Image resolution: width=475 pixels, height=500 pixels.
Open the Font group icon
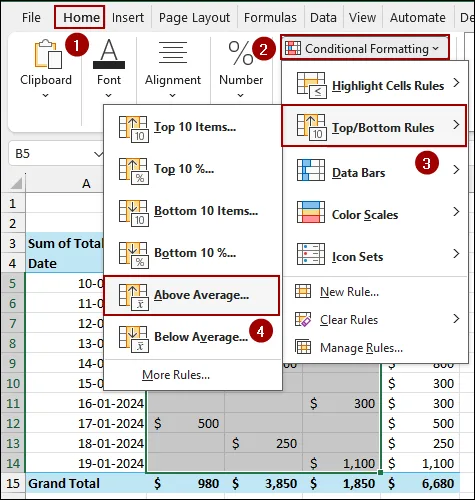click(109, 54)
